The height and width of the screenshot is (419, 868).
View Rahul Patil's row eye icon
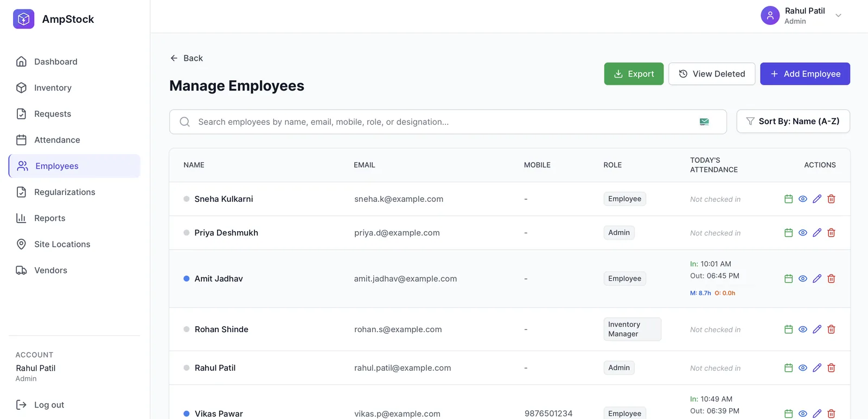point(803,368)
